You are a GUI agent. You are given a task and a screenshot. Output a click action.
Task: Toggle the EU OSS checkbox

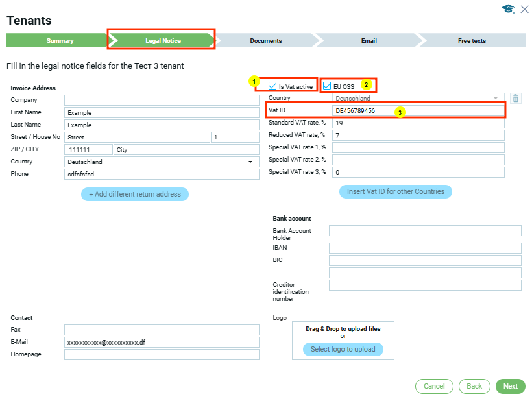[328, 86]
